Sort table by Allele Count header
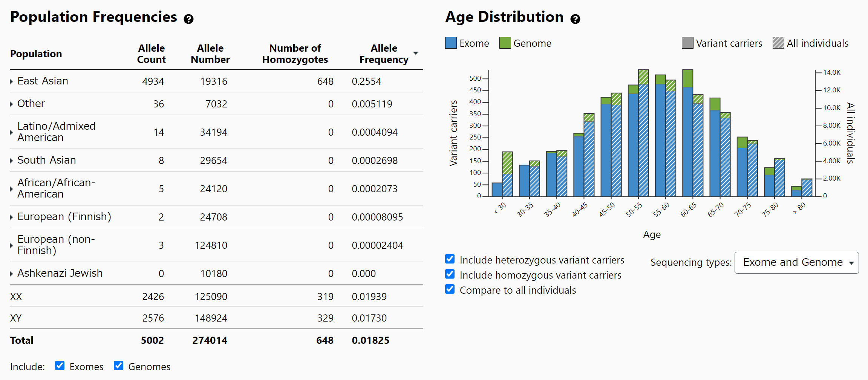This screenshot has width=868, height=380. pos(151,54)
